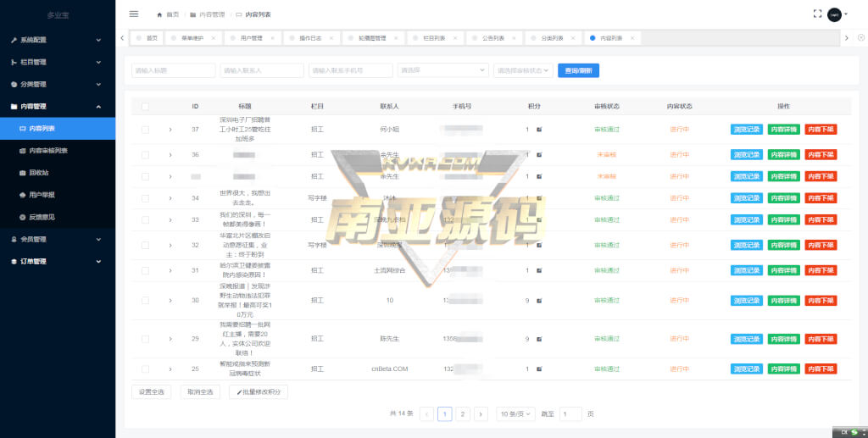The image size is (868, 438).
Task: Go to previous page arrow in pagination
Action: pyautogui.click(x=426, y=414)
